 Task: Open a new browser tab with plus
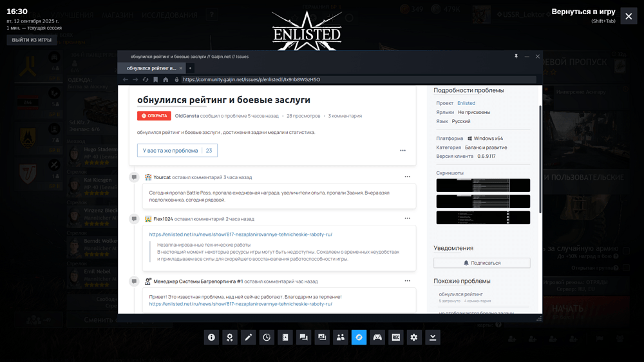pos(190,68)
